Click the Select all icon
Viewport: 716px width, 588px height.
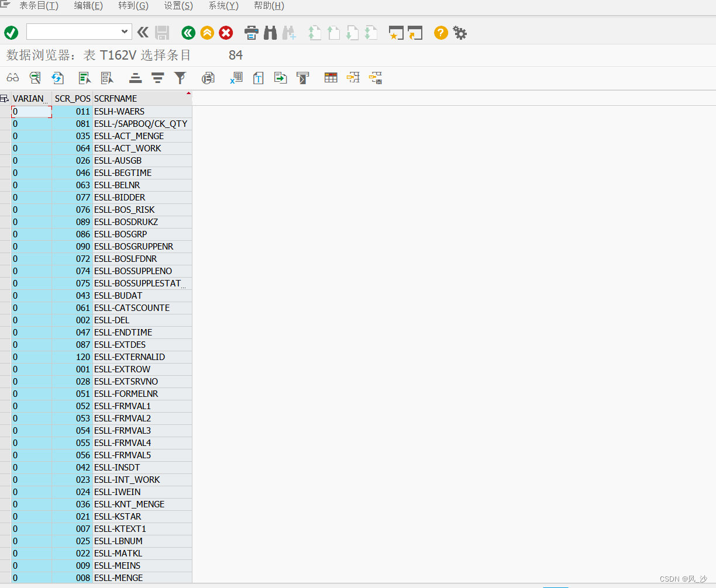[x=85, y=78]
